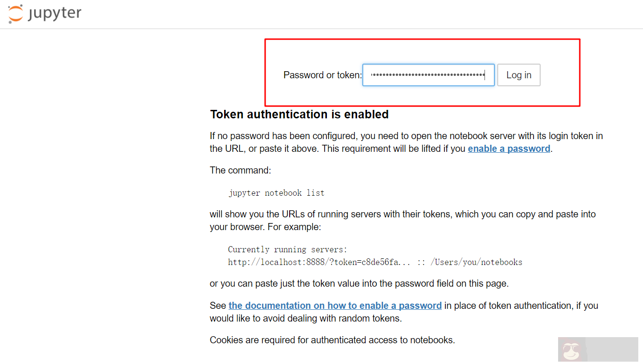Image resolution: width=643 pixels, height=364 pixels.
Task: Open the "enable a password" link
Action: tap(509, 149)
